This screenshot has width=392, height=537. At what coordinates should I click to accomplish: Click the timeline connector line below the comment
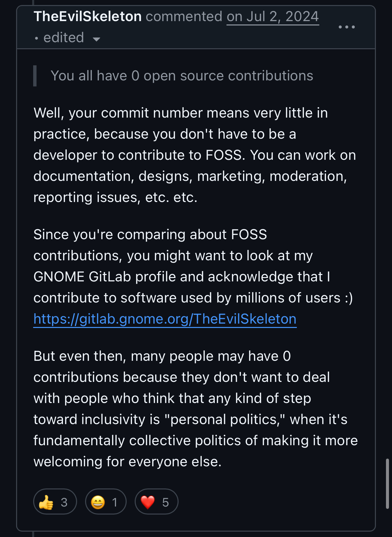(x=33, y=534)
